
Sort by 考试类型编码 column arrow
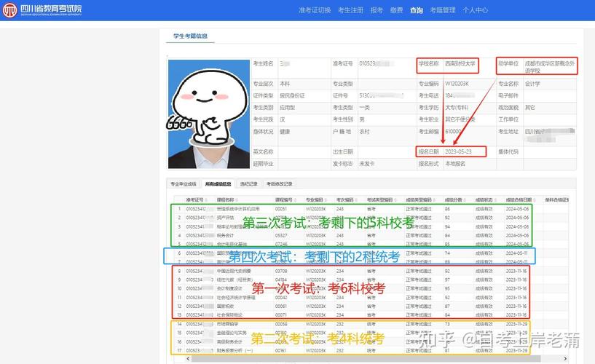(395, 199)
